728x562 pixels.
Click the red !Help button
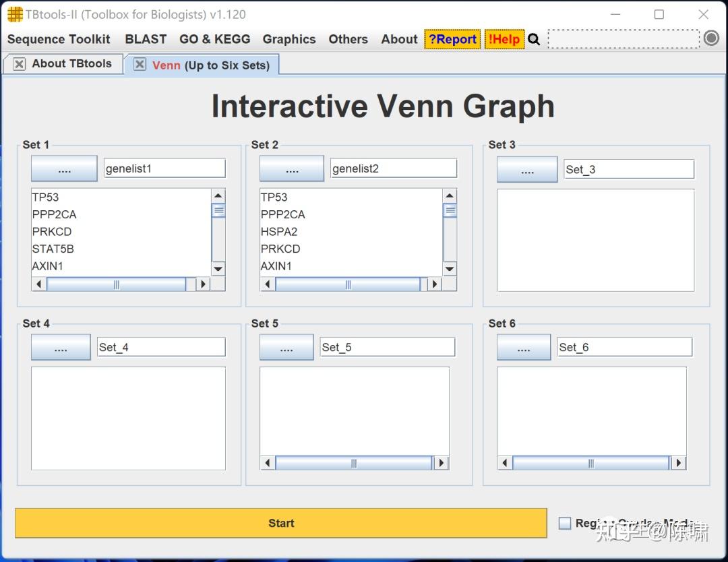coord(504,39)
